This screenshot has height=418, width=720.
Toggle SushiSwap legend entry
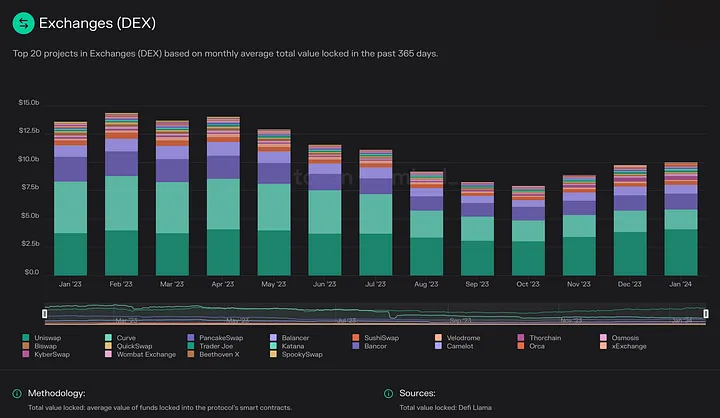pyautogui.click(x=376, y=338)
